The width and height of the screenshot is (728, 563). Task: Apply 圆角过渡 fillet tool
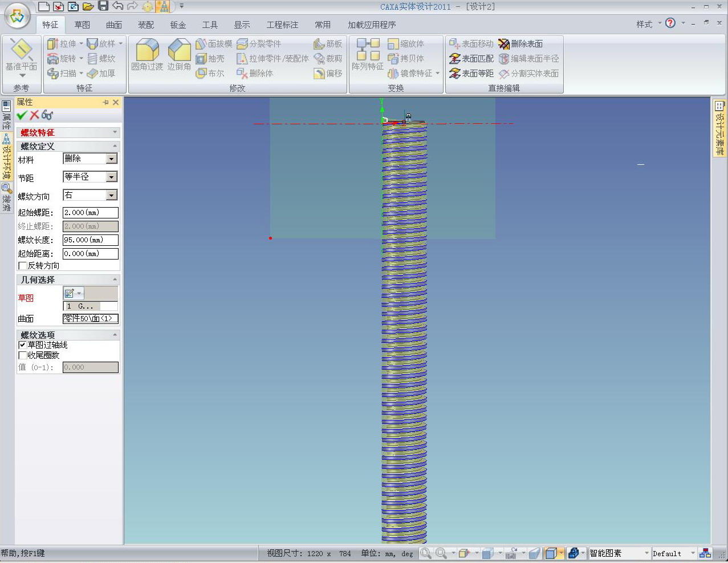[147, 55]
